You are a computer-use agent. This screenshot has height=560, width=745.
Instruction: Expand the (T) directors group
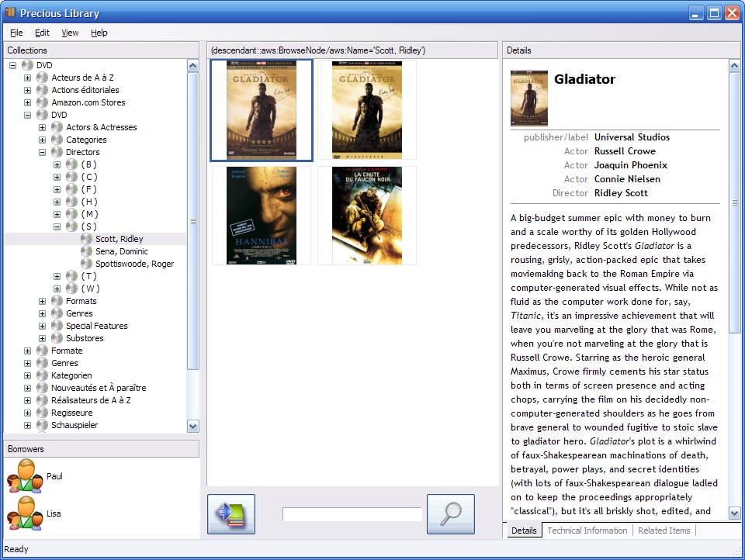pos(57,276)
